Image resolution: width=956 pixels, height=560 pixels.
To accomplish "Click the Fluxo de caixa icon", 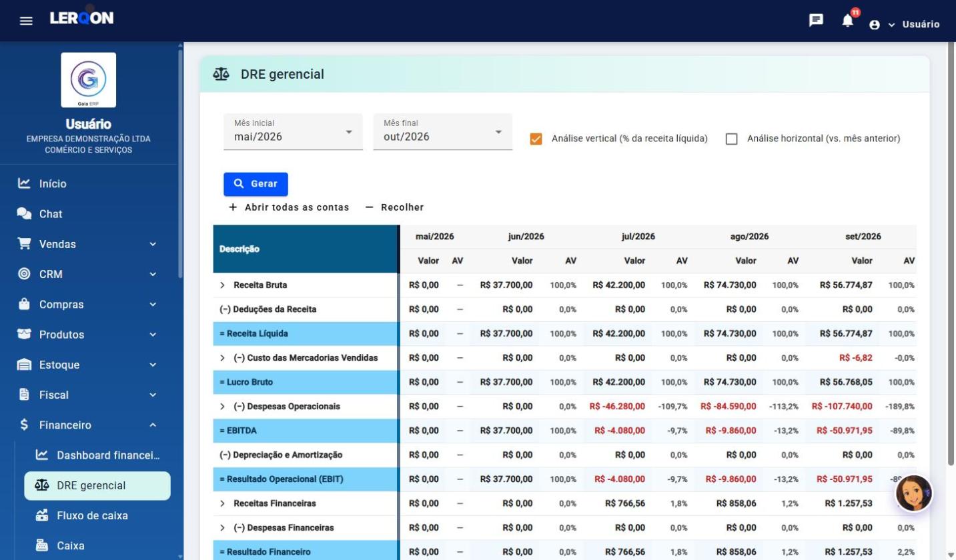I will pyautogui.click(x=42, y=515).
